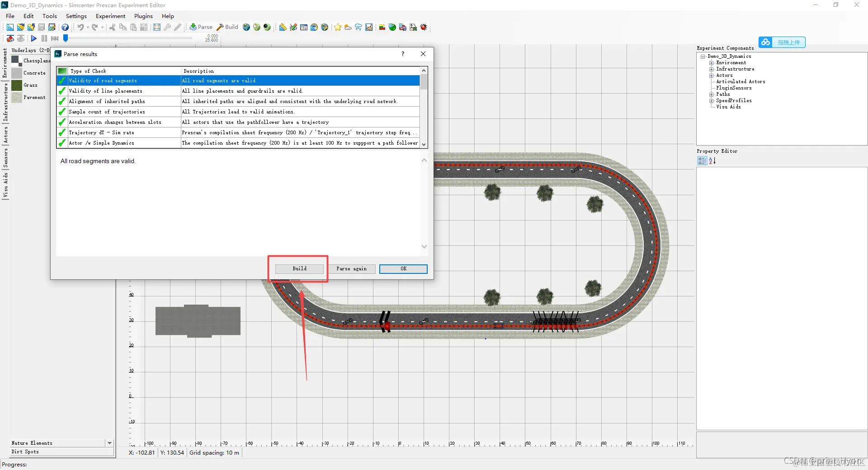Image resolution: width=868 pixels, height=470 pixels.
Task: Click the dotted selection rectangle icon
Action: pos(157,27)
